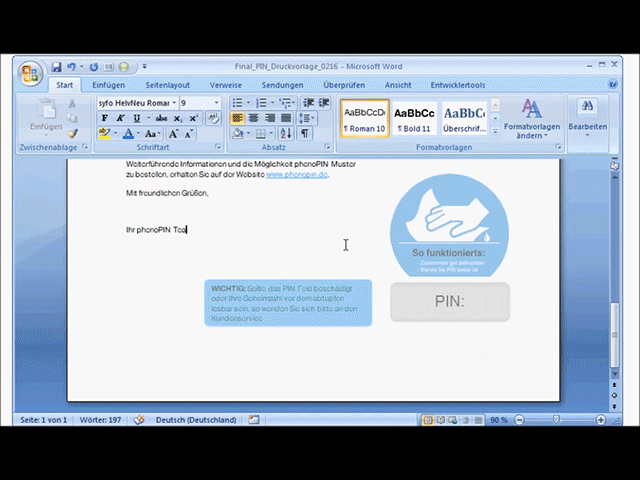Toggle underline formatting (U)

[x=137, y=118]
